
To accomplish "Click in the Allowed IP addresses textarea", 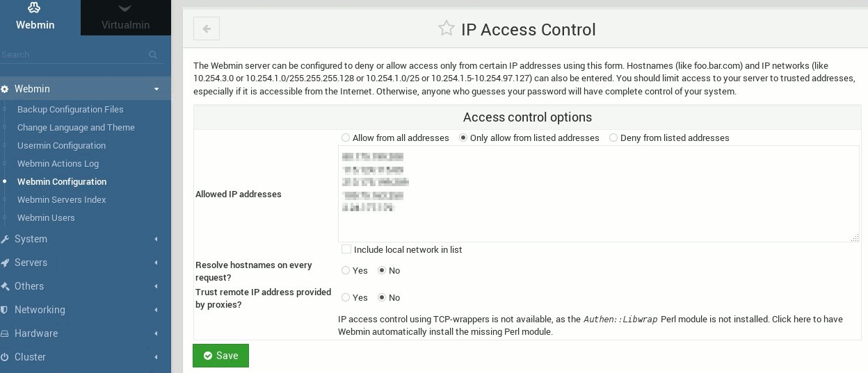I will coord(599,194).
